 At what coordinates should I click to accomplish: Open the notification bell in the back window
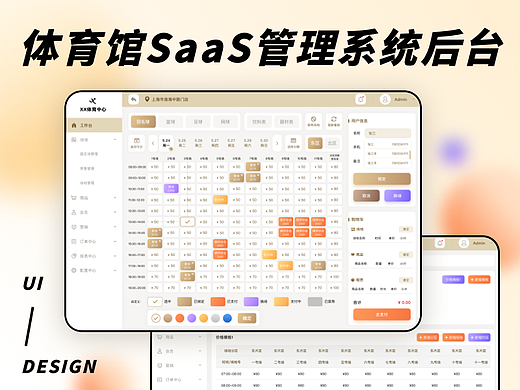click(x=440, y=243)
